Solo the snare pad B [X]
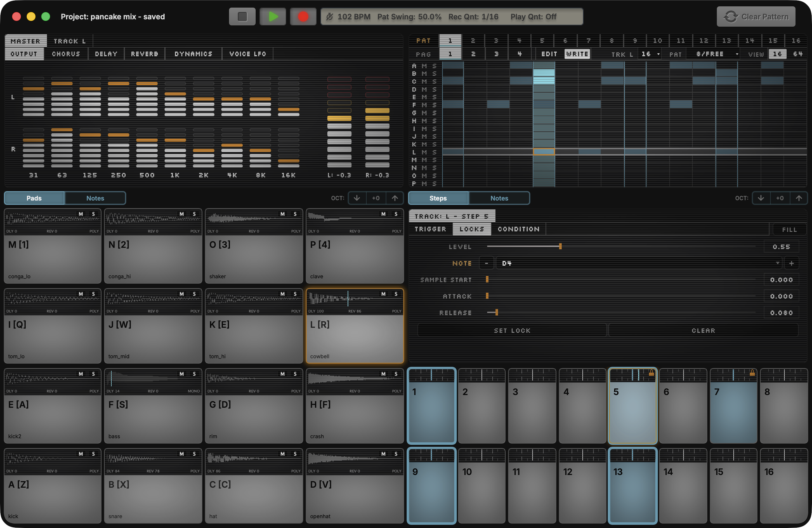Viewport: 812px width, 528px height. point(194,454)
